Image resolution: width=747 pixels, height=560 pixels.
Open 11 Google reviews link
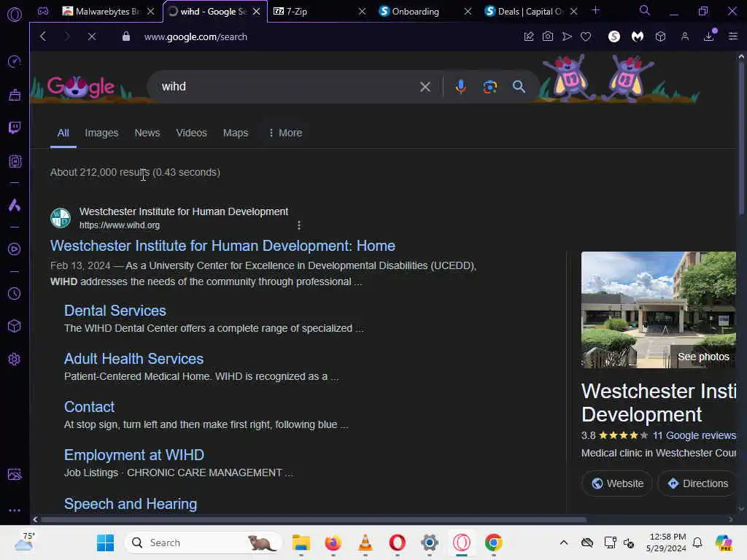(x=694, y=435)
